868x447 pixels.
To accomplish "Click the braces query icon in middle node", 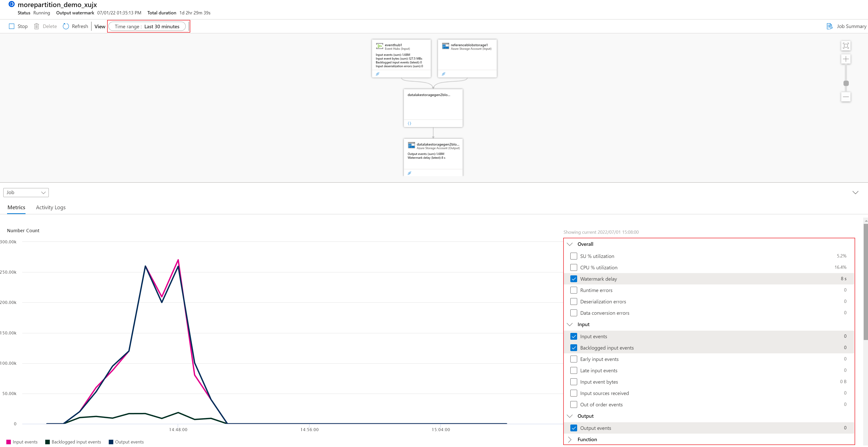I will [409, 123].
